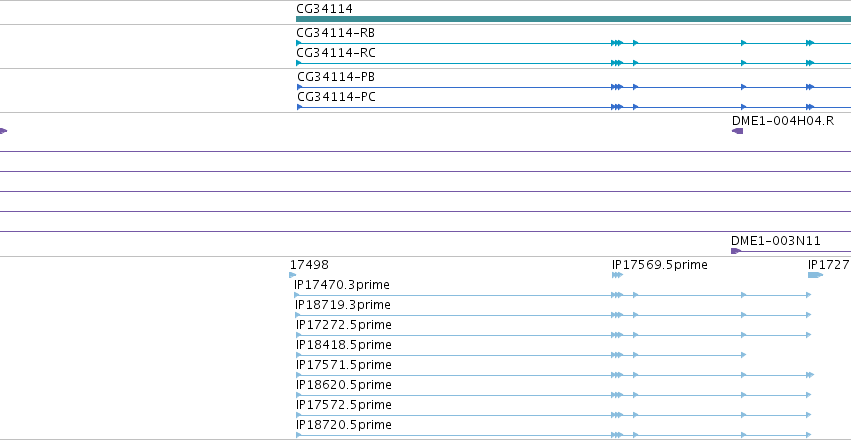The width and height of the screenshot is (851, 440).
Task: Click the 17498 feature arrow glyph
Action: click(x=293, y=275)
